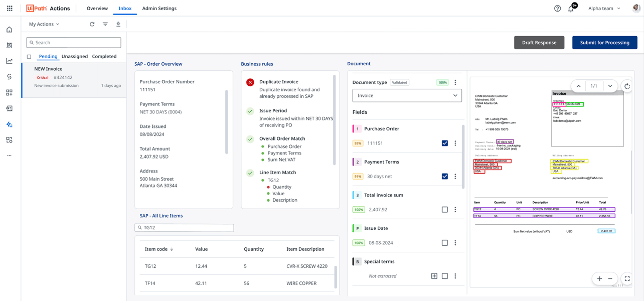Click the SAP line items table scrollbar
The width and height of the screenshot is (644, 301).
click(x=336, y=277)
